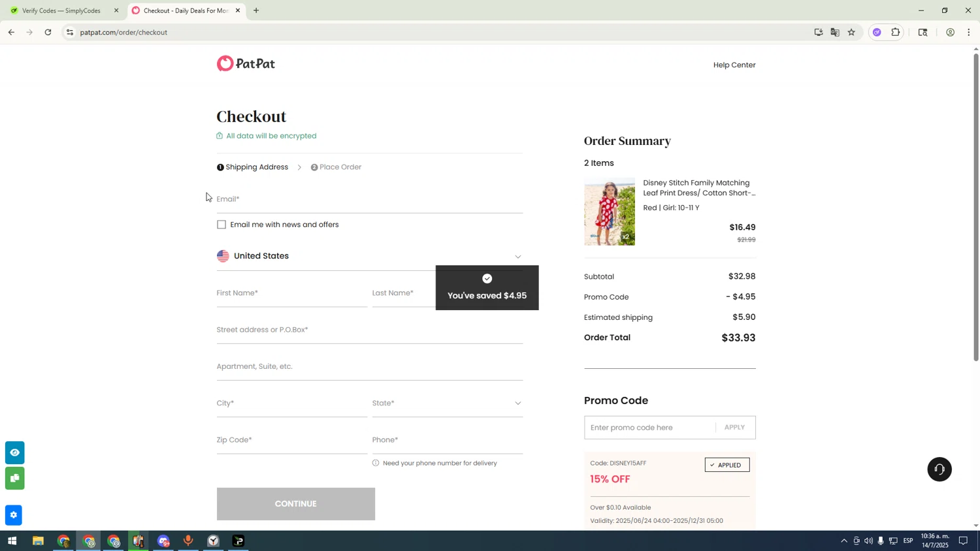Click the page vertical scrollbar
Screen dimensions: 980x551
coord(976,208)
